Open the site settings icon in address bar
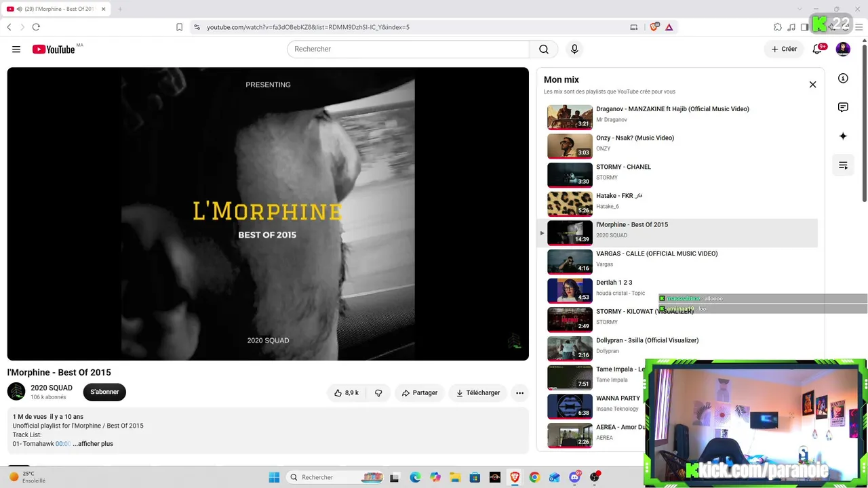 [x=197, y=27]
